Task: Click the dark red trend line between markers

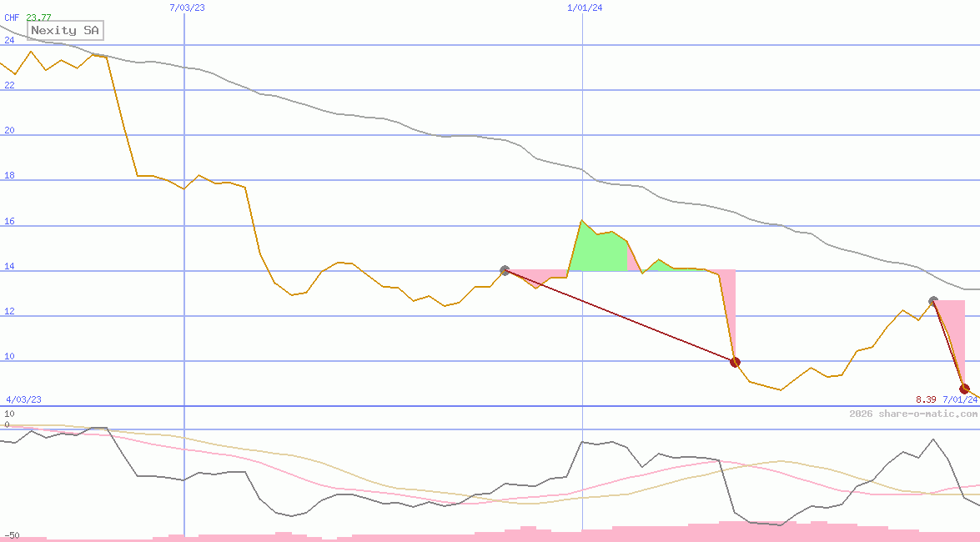Action: pyautogui.click(x=620, y=316)
